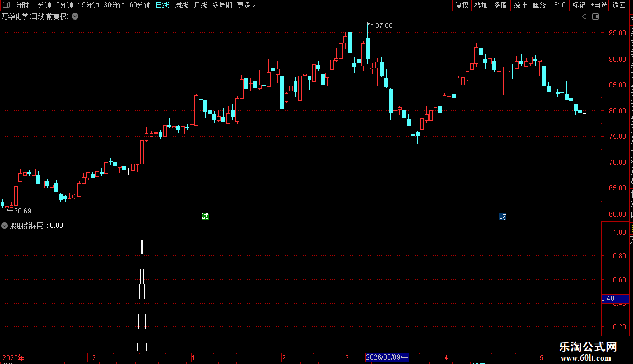633x364 pixels.
Task: Click the green 减 marker icon
Action: pyautogui.click(x=205, y=217)
